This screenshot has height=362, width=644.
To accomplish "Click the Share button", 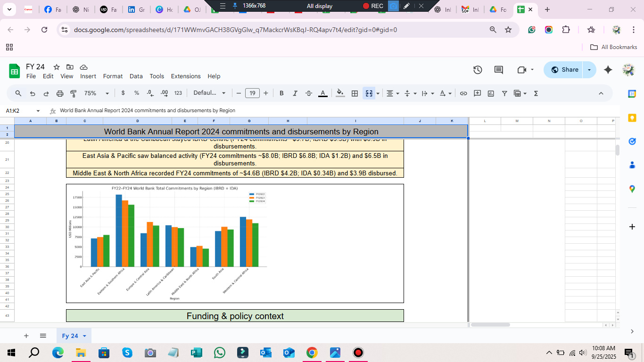I will 564,70.
